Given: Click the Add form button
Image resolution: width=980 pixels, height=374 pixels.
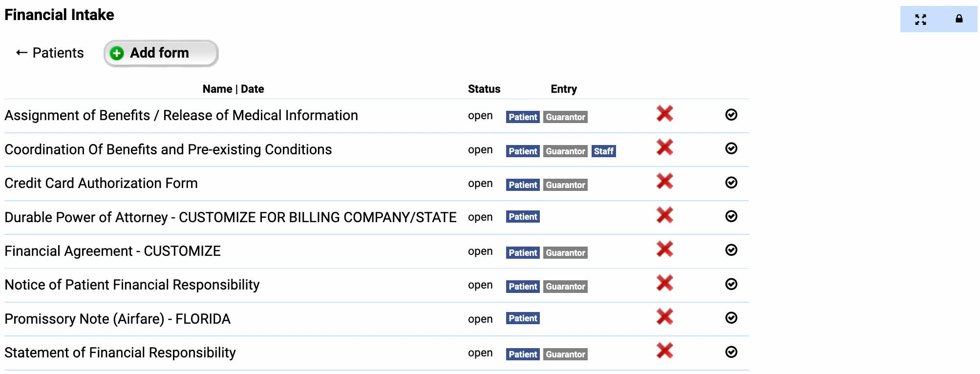Looking at the screenshot, I should 160,53.
